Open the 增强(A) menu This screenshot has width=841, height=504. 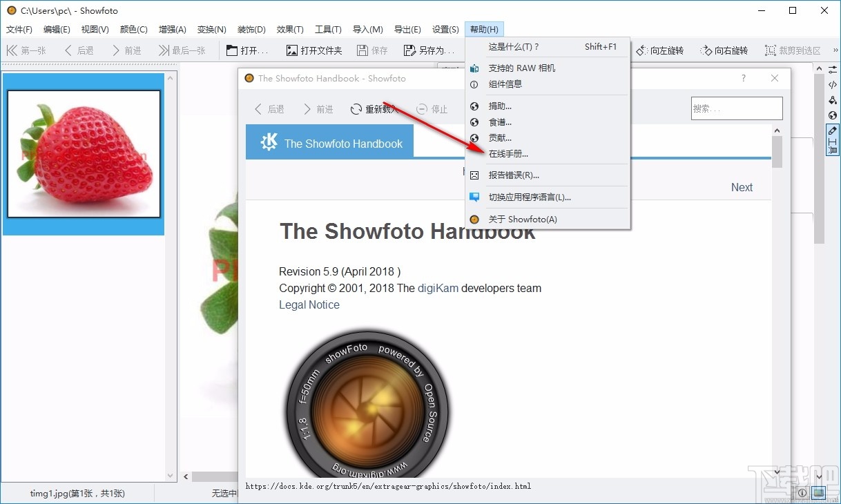173,30
